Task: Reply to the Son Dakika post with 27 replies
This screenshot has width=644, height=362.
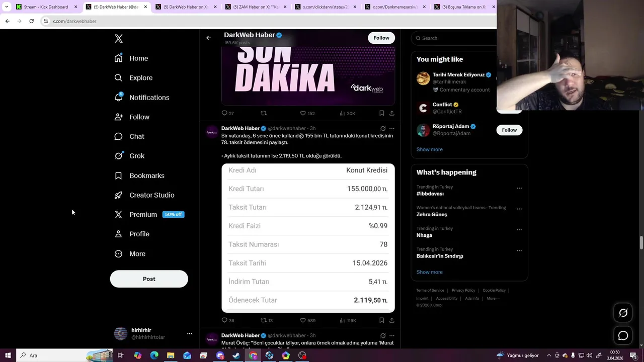Action: 228,113
